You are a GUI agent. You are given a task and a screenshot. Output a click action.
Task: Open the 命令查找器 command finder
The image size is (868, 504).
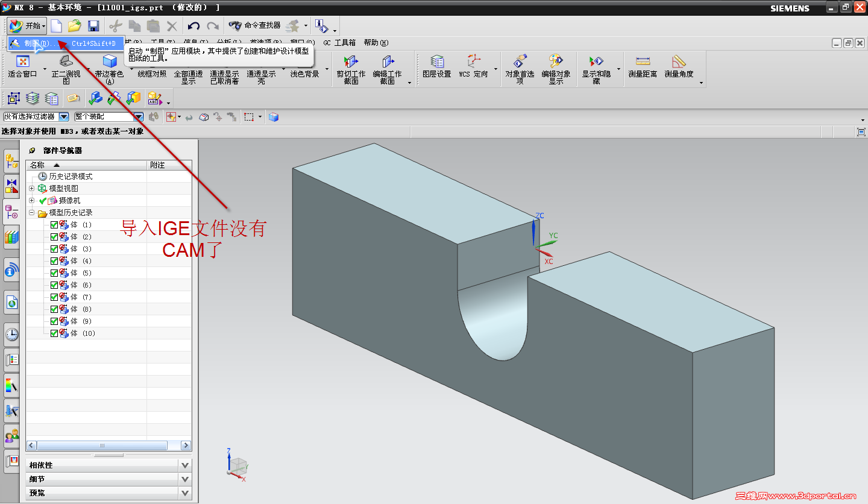pos(254,25)
